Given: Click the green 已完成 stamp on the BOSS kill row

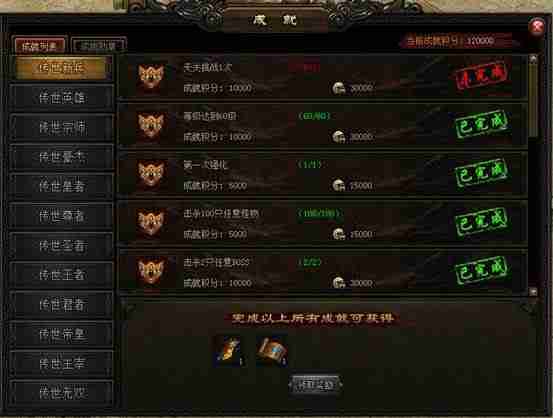Looking at the screenshot, I should pyautogui.click(x=482, y=270).
